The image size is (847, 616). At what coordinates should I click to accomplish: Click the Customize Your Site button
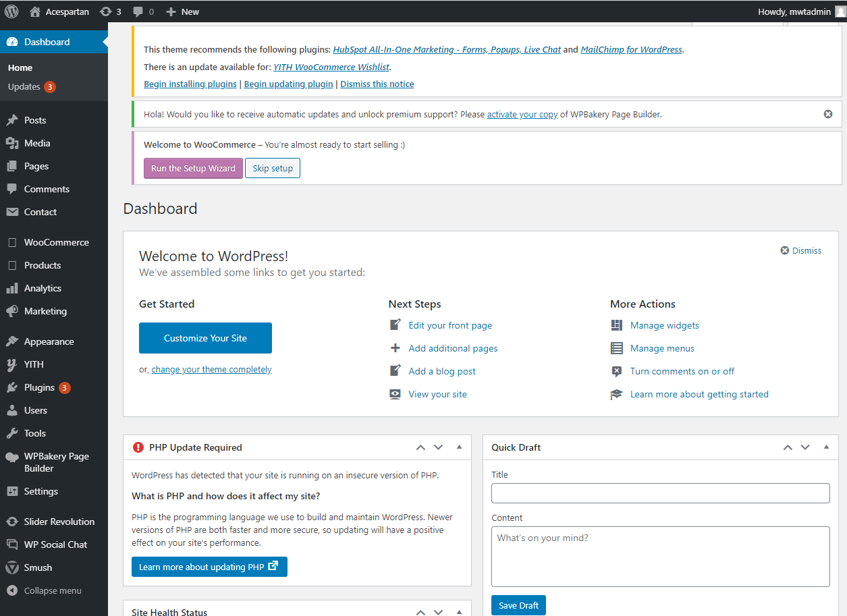(205, 338)
